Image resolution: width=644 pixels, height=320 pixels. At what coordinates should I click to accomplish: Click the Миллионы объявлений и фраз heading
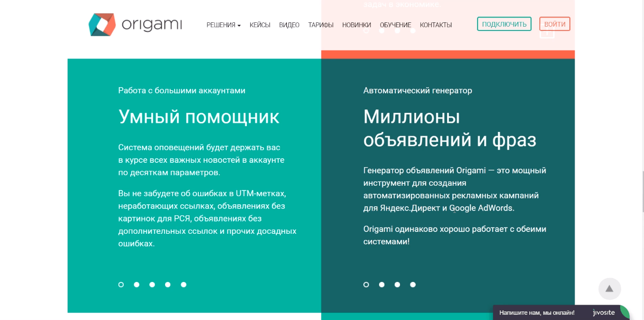(450, 129)
